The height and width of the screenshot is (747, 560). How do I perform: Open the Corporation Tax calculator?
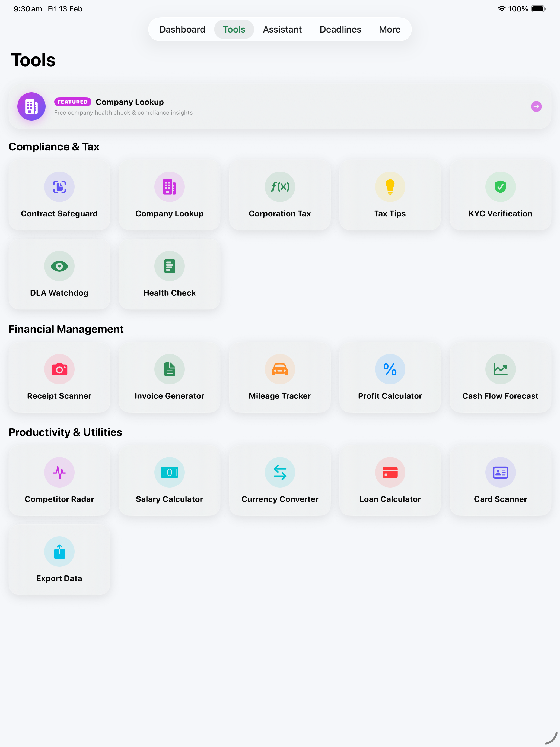pos(280,195)
